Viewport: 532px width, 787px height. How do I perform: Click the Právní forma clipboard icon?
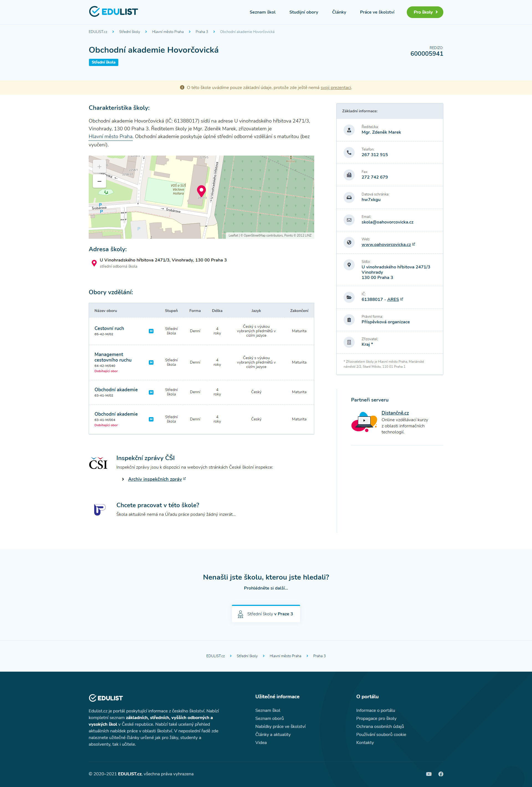[349, 320]
